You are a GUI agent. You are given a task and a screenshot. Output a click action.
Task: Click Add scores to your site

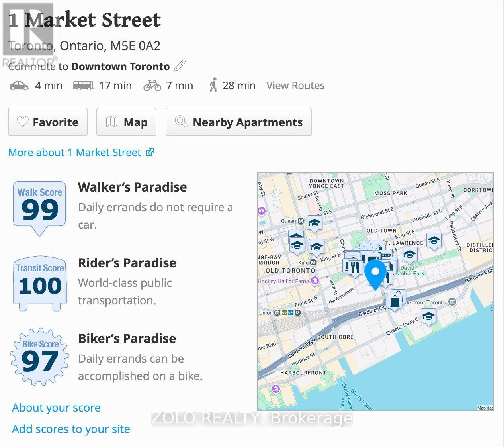coord(71,429)
